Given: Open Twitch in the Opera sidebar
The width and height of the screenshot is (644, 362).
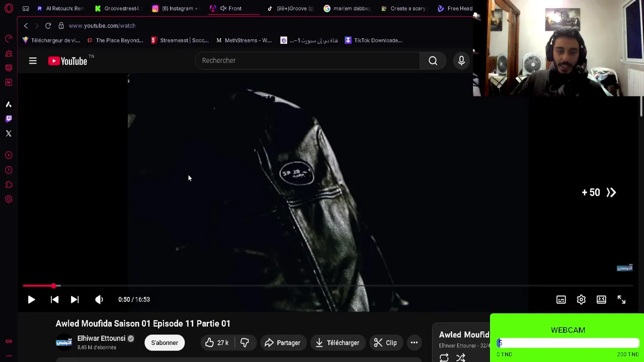Looking at the screenshot, I should [x=9, y=119].
